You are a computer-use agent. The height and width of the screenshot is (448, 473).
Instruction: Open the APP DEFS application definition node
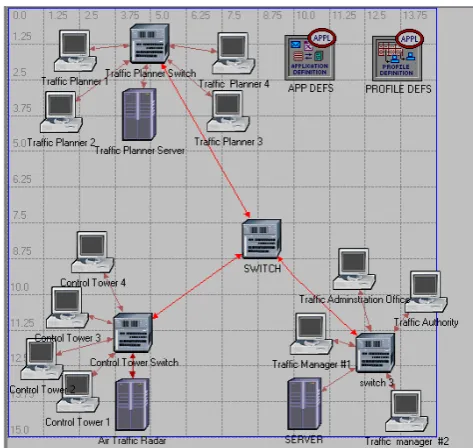[x=310, y=55]
